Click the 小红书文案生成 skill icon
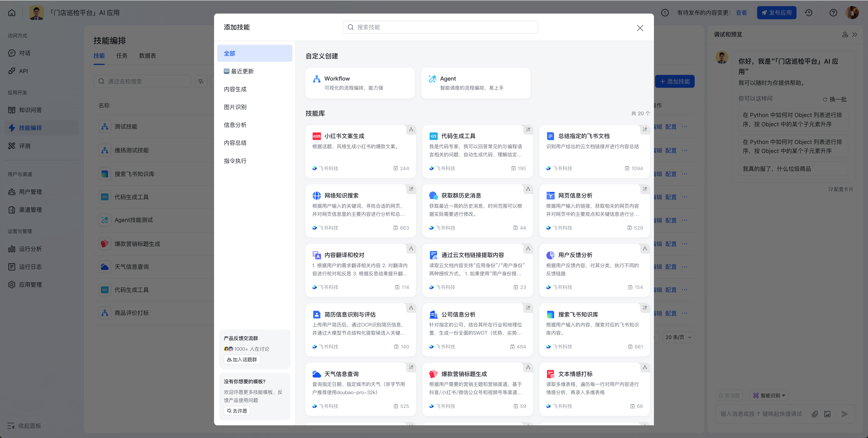 coord(316,136)
